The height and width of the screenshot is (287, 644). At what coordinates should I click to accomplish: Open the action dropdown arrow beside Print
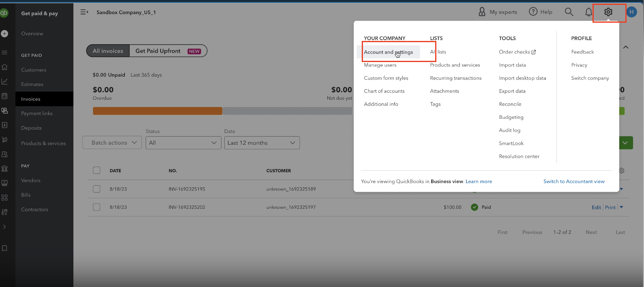click(x=622, y=207)
